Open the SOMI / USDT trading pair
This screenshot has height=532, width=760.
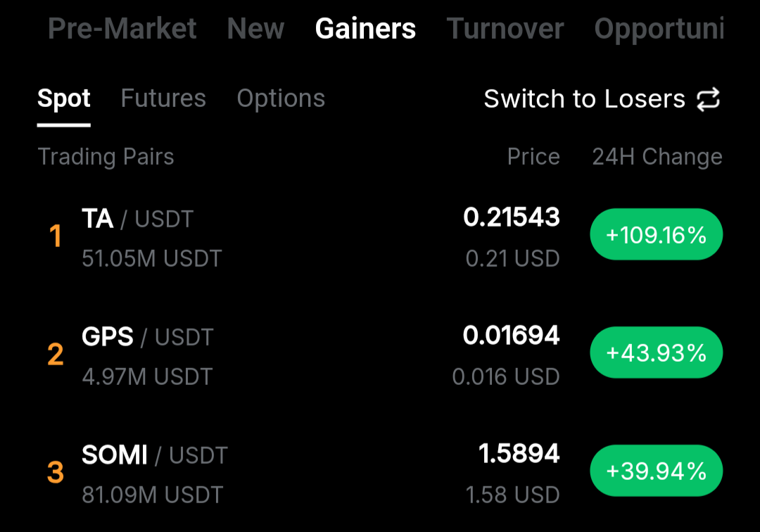pyautogui.click(x=155, y=456)
